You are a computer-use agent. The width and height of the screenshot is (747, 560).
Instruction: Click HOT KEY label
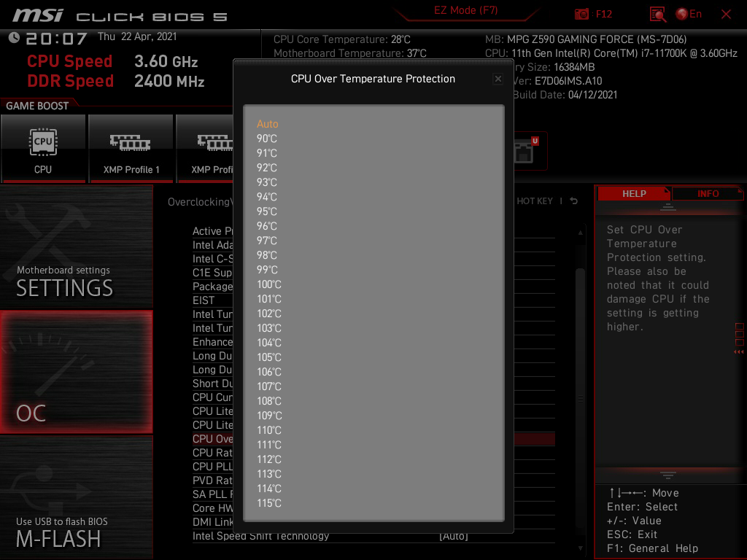tap(535, 201)
